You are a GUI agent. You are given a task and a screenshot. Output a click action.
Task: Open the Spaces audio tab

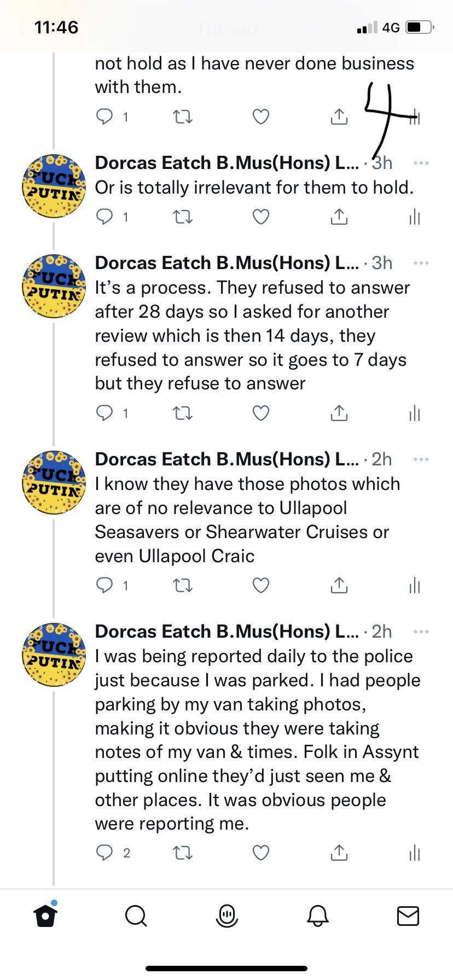pyautogui.click(x=226, y=915)
